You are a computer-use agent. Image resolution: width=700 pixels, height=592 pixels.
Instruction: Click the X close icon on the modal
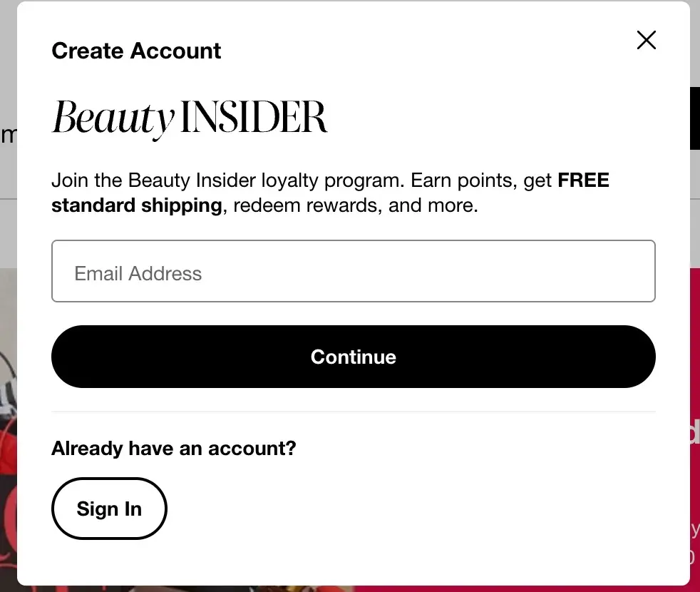click(646, 41)
